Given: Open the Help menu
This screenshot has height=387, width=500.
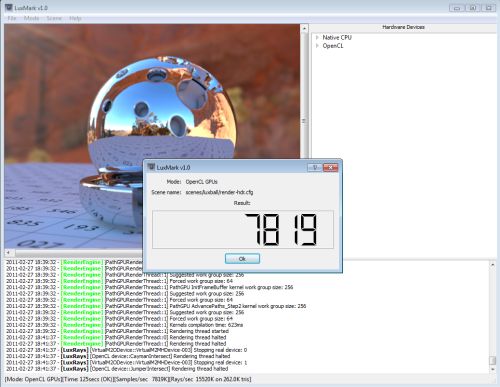Looking at the screenshot, I should tap(75, 18).
